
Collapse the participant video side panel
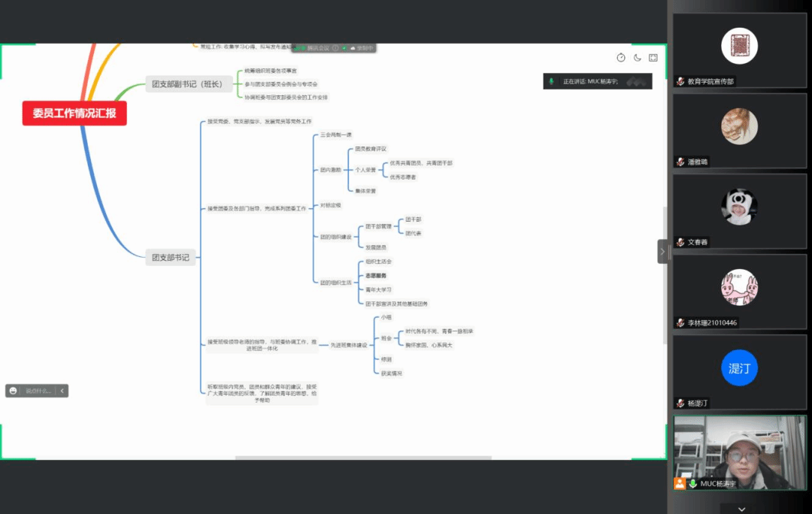tap(662, 251)
